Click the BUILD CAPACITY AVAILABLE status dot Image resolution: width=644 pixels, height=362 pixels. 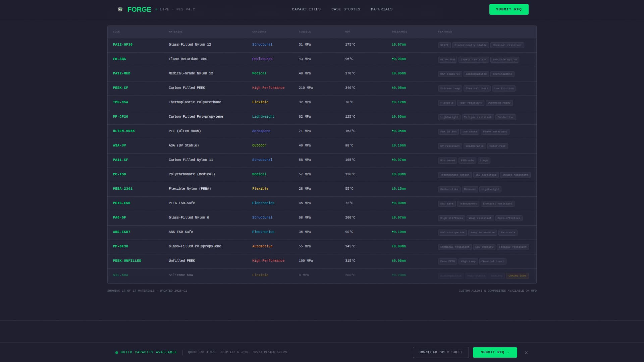coord(116,352)
